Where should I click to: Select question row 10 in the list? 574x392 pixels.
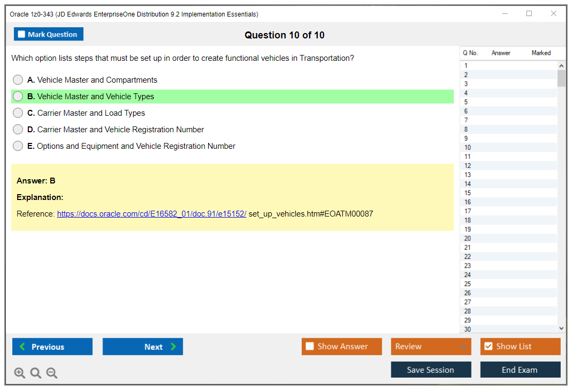[x=508, y=148]
